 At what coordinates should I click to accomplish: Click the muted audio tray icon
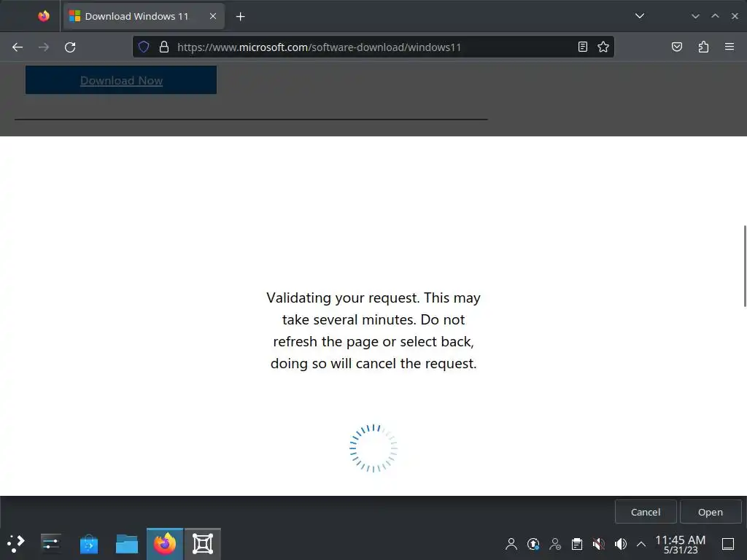[x=599, y=544]
